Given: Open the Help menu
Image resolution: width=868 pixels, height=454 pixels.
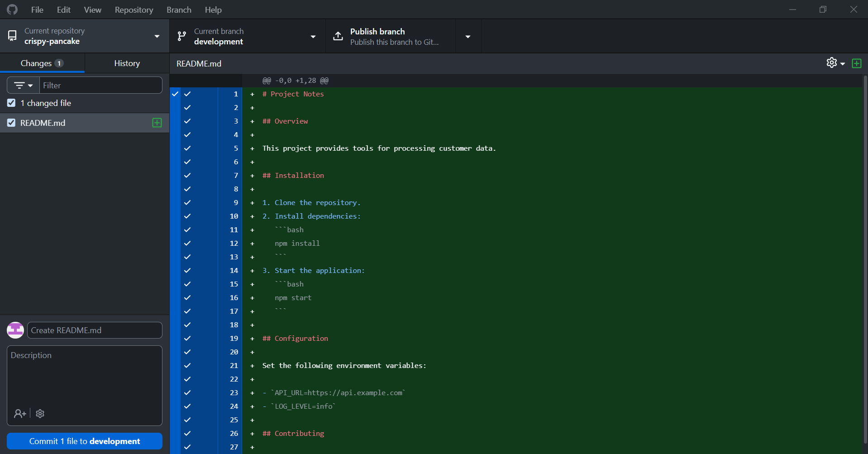Looking at the screenshot, I should point(213,10).
